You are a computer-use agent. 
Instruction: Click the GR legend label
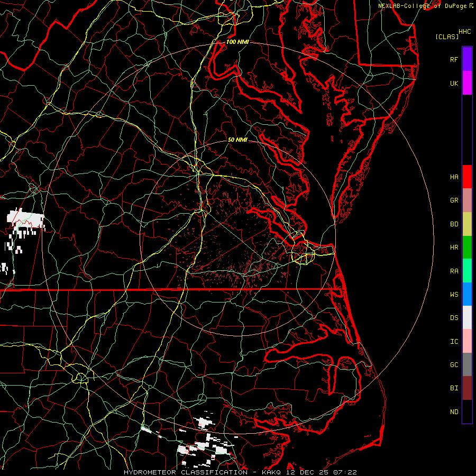tap(454, 200)
